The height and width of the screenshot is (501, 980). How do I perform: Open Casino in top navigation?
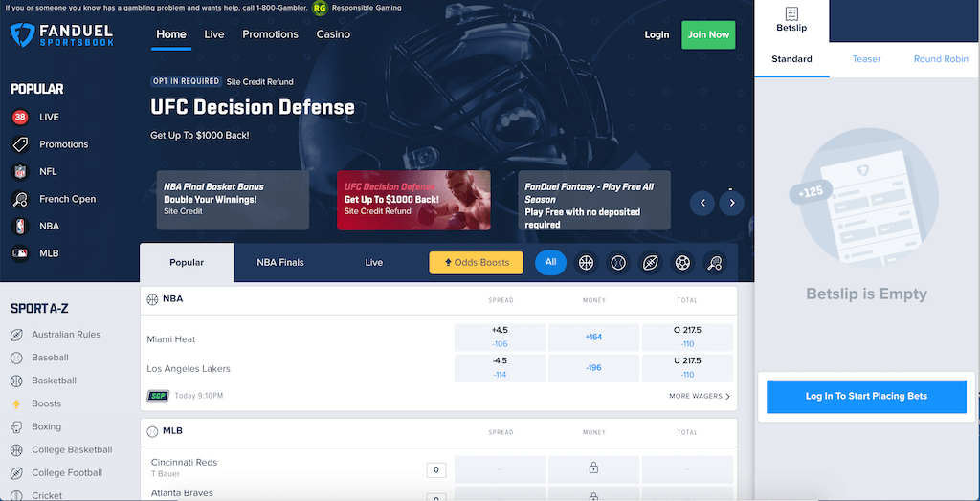click(x=333, y=34)
